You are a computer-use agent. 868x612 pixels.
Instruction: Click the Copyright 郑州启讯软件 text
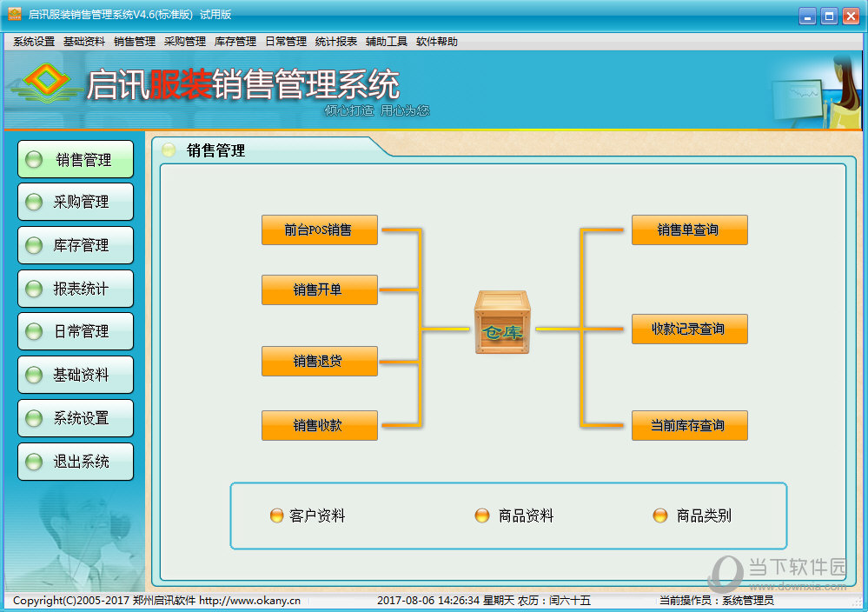(x=104, y=601)
